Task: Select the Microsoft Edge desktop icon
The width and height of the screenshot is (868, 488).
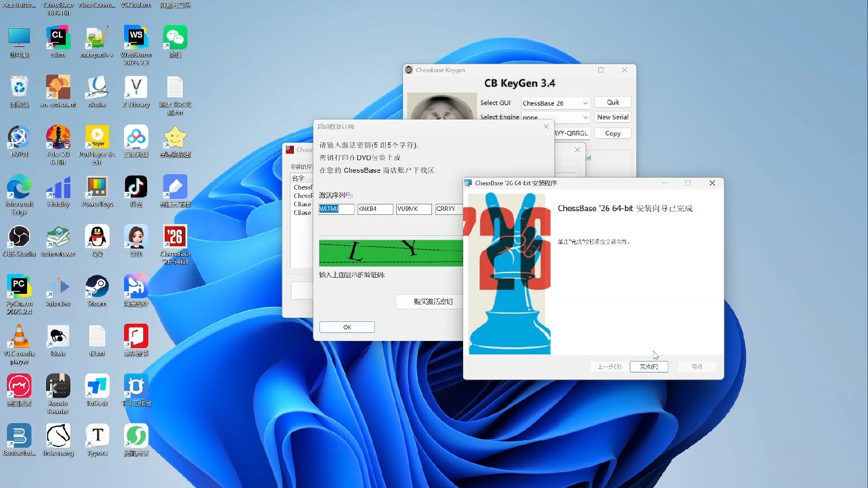Action: pos(19,195)
